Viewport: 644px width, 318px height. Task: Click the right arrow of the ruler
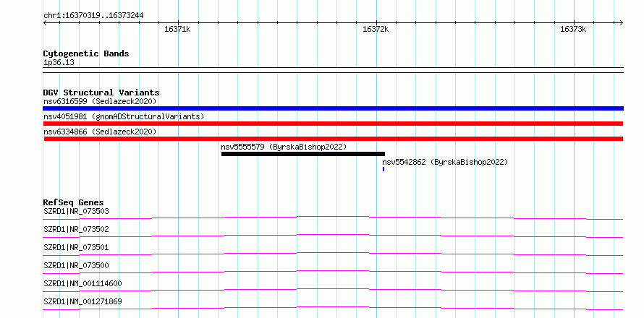(x=622, y=22)
